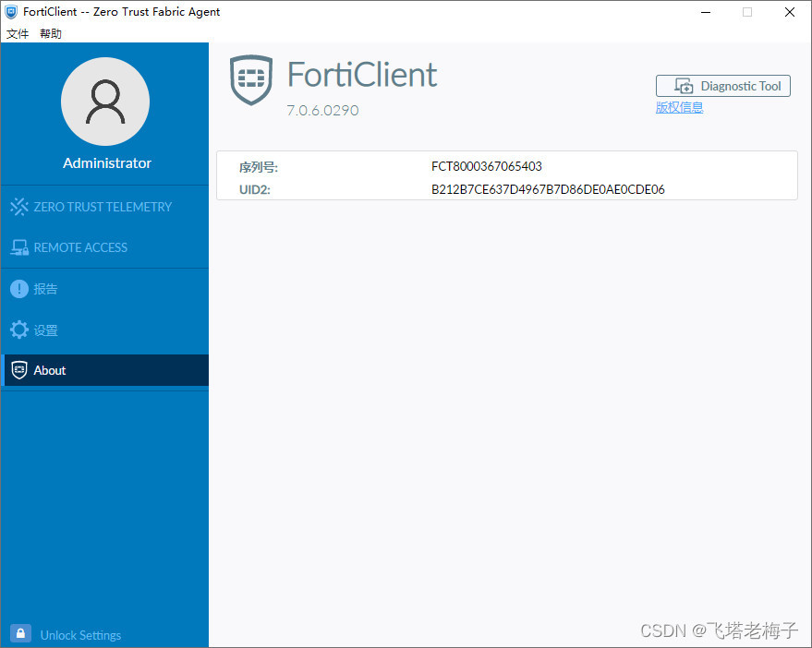Click the FortiClient heading text
The width and height of the screenshot is (812, 648).
coord(362,75)
